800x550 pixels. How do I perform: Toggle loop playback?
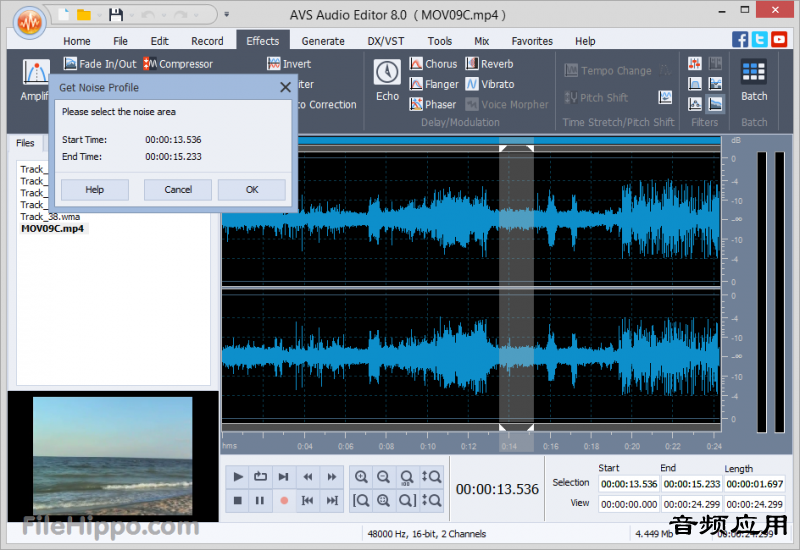[x=260, y=477]
